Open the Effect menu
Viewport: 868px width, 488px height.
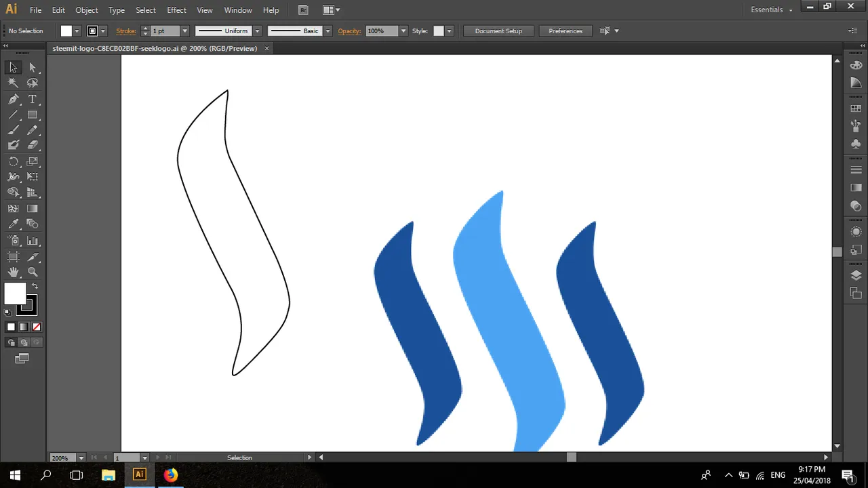click(x=176, y=10)
